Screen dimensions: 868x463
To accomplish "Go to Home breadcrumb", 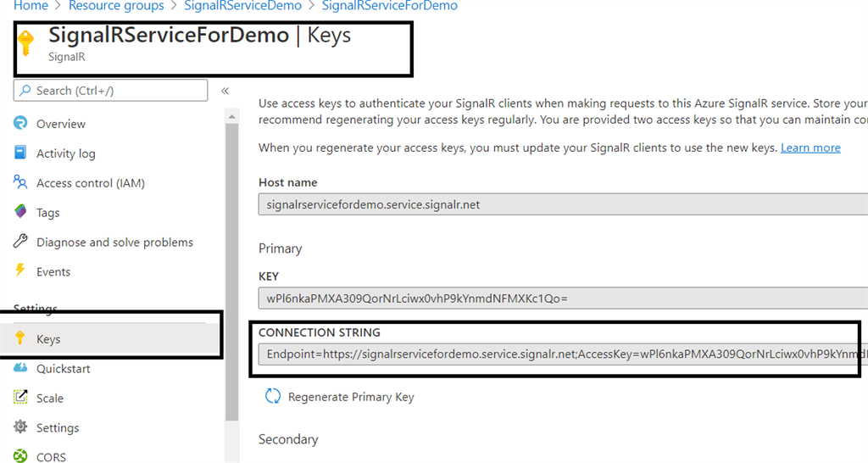I will coord(31,6).
